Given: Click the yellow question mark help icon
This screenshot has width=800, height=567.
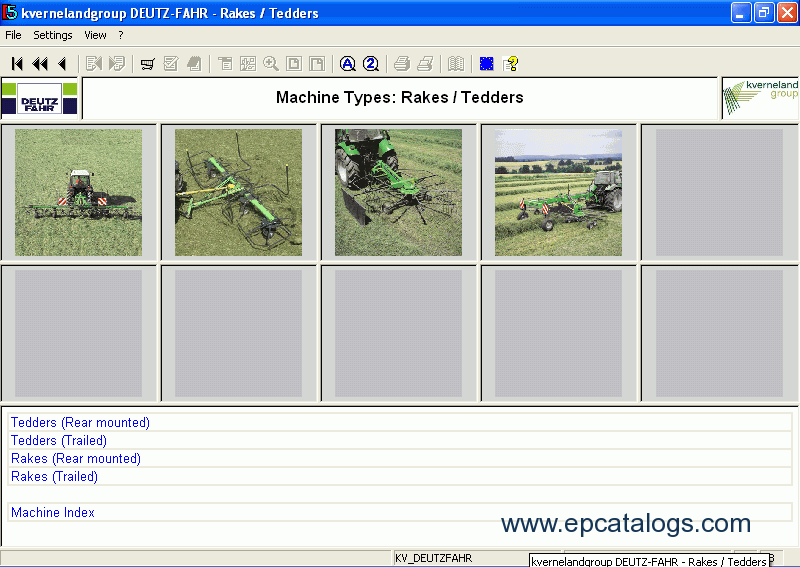Looking at the screenshot, I should tap(510, 64).
